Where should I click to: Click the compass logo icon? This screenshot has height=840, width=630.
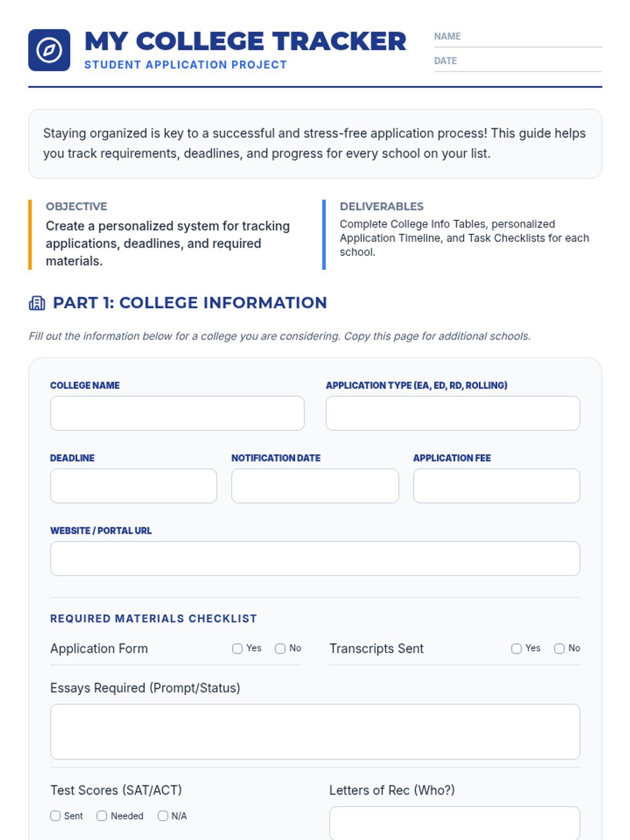pos(49,50)
